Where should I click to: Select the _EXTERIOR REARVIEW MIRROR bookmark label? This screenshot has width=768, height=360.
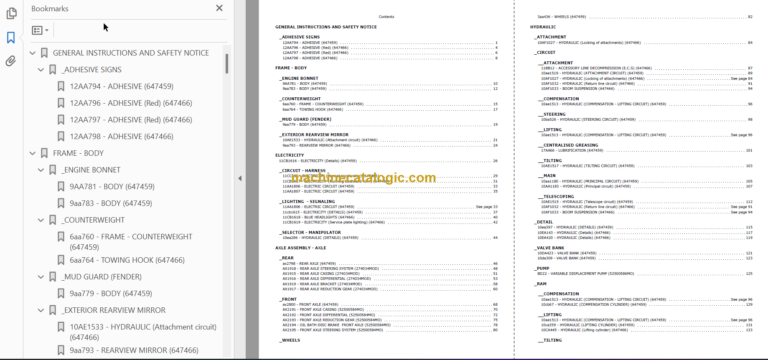coord(114,310)
